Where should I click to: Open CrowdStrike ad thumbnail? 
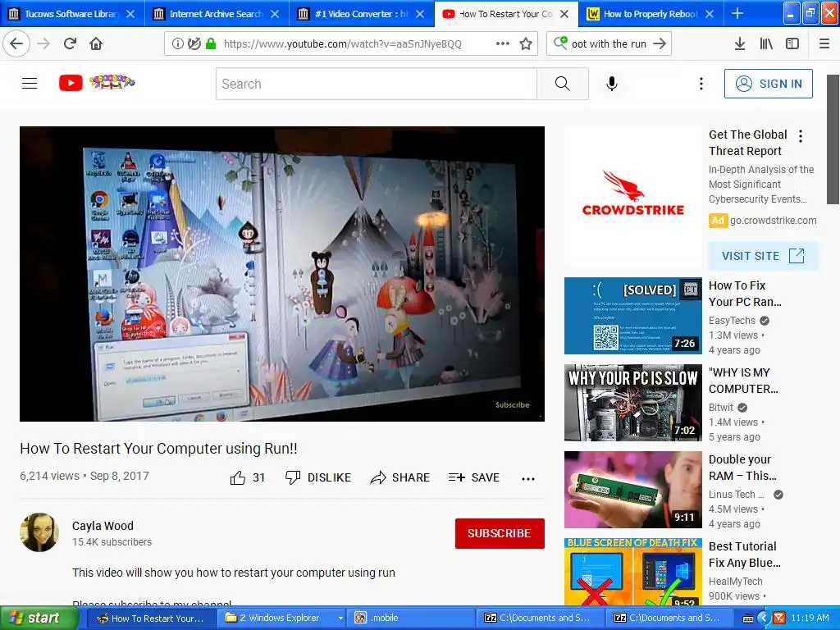click(632, 196)
